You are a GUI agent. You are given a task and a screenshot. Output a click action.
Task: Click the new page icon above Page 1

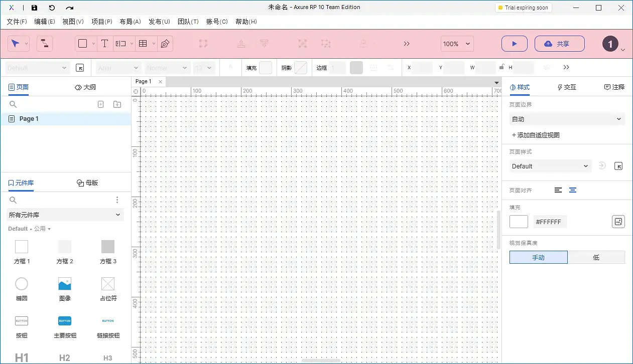coord(100,104)
